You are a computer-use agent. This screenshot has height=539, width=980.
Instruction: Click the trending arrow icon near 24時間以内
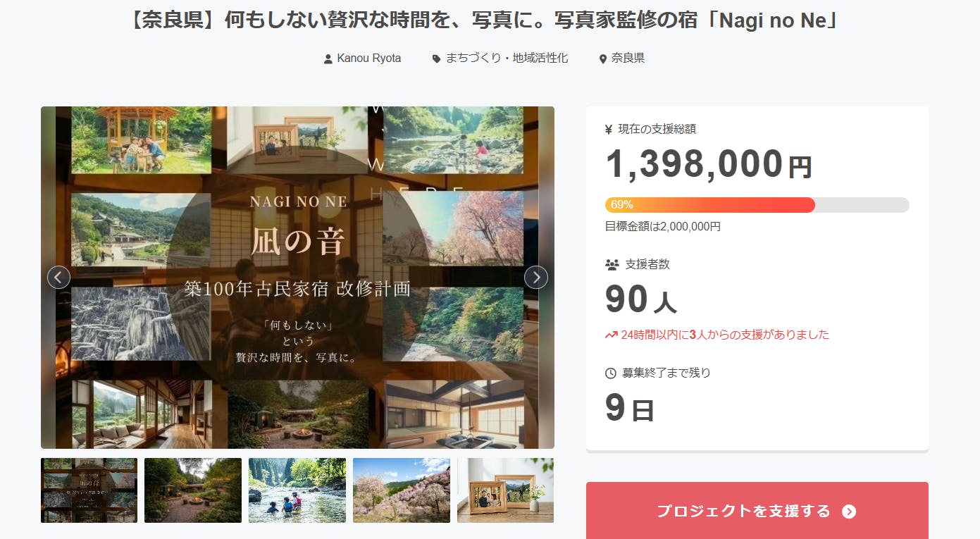coord(611,335)
